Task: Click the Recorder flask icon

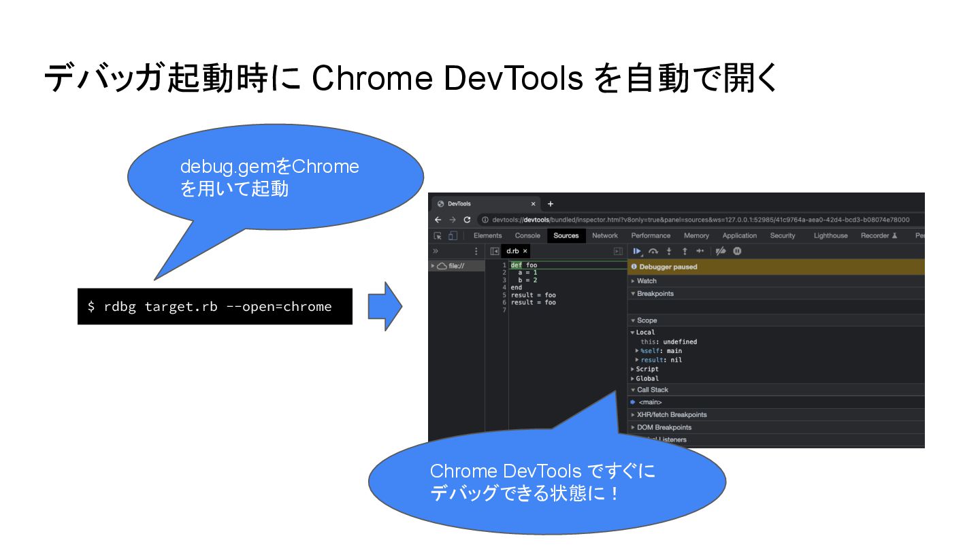Action: coord(894,235)
